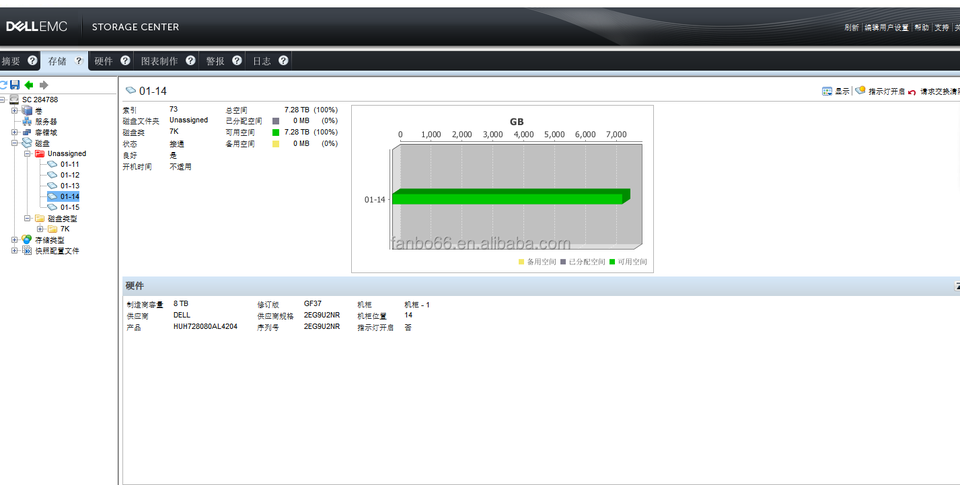The width and height of the screenshot is (960, 485).
Task: Select disk 01-13 in the tree
Action: (x=69, y=186)
